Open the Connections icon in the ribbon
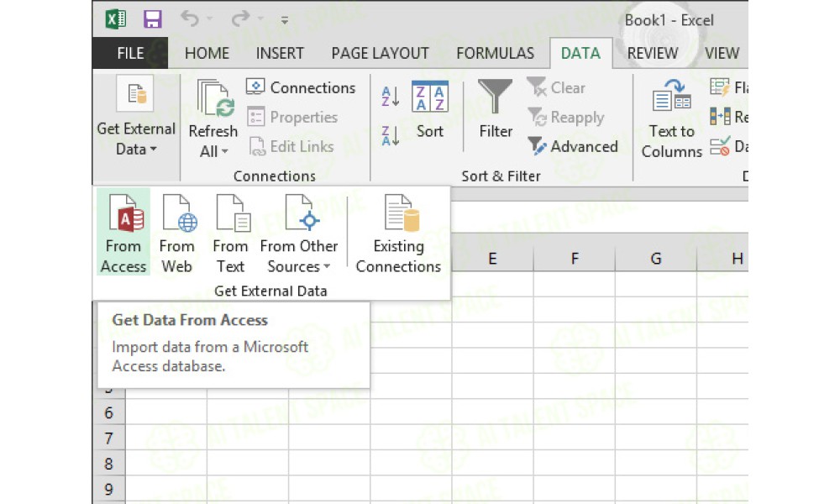 click(255, 87)
